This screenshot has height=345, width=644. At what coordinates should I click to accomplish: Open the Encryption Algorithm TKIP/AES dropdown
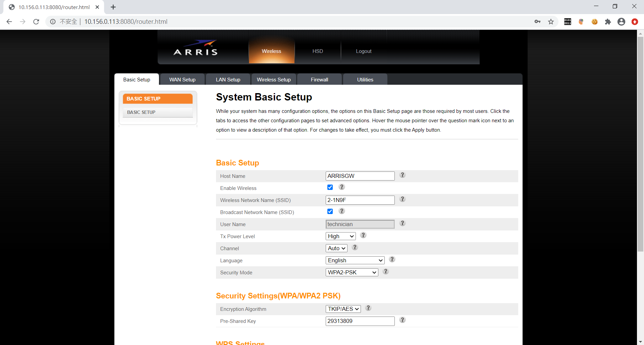tap(343, 309)
